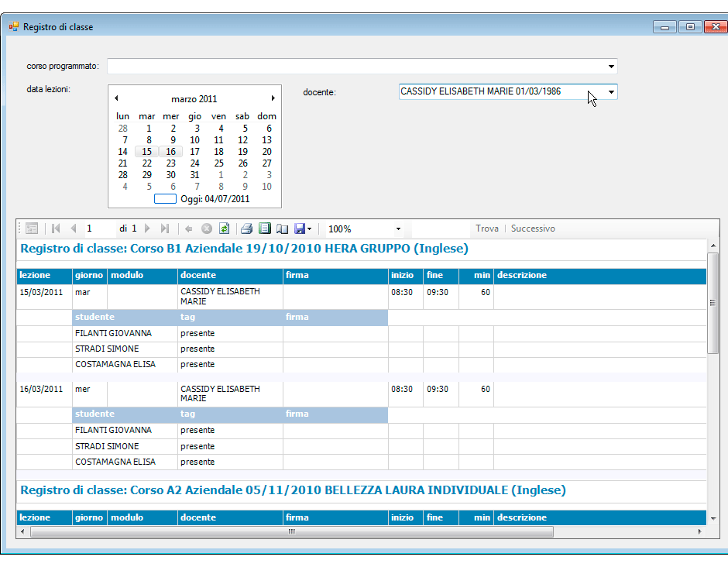Refresh the report

click(225, 229)
